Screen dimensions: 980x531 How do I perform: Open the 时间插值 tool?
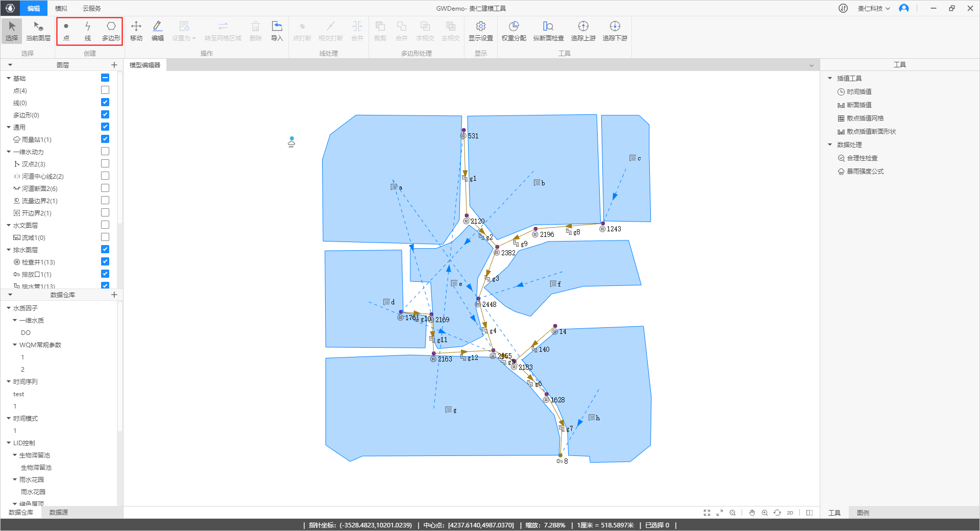click(859, 92)
